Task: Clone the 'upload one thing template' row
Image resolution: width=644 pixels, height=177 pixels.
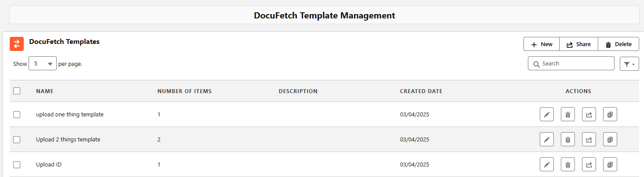Action: (x=610, y=115)
